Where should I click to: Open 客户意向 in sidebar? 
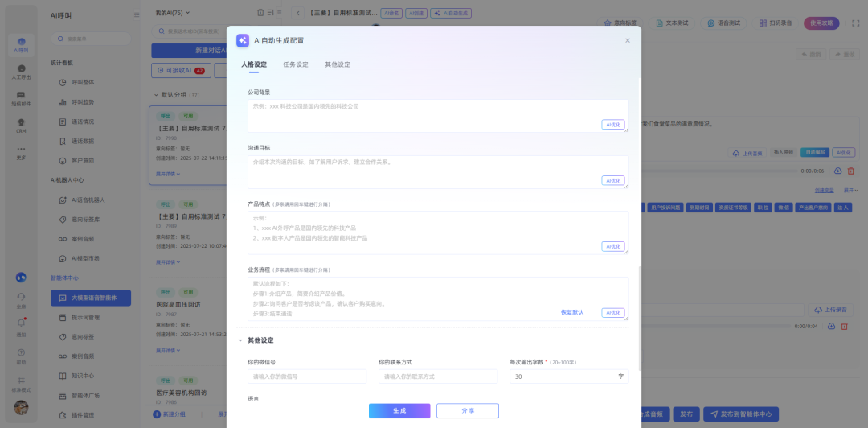tap(83, 161)
